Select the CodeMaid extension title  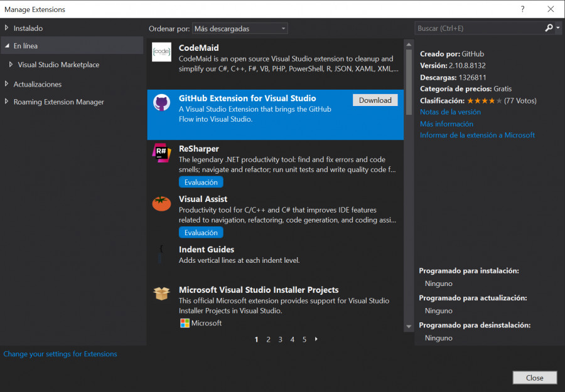198,48
